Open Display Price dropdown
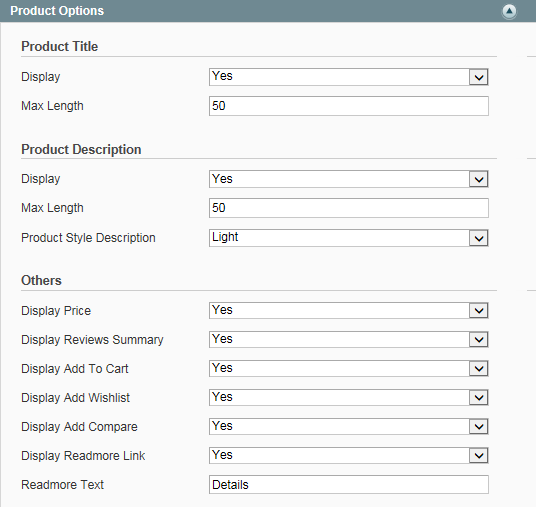 349,310
